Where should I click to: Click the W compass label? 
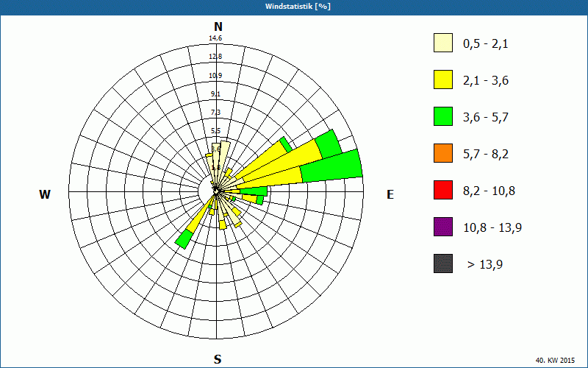45,194
